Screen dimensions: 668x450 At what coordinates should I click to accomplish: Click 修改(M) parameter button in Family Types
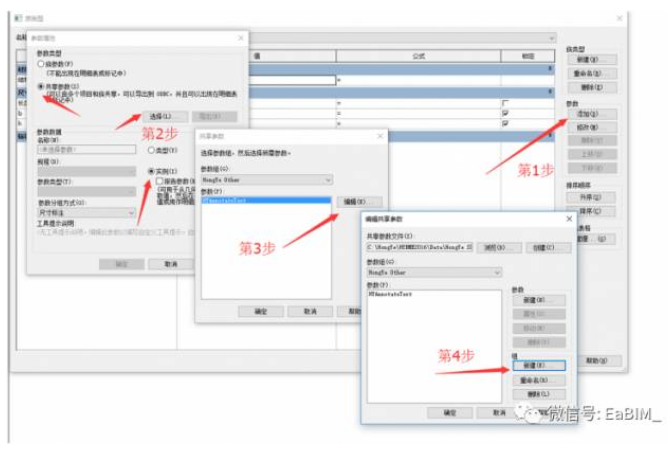592,127
